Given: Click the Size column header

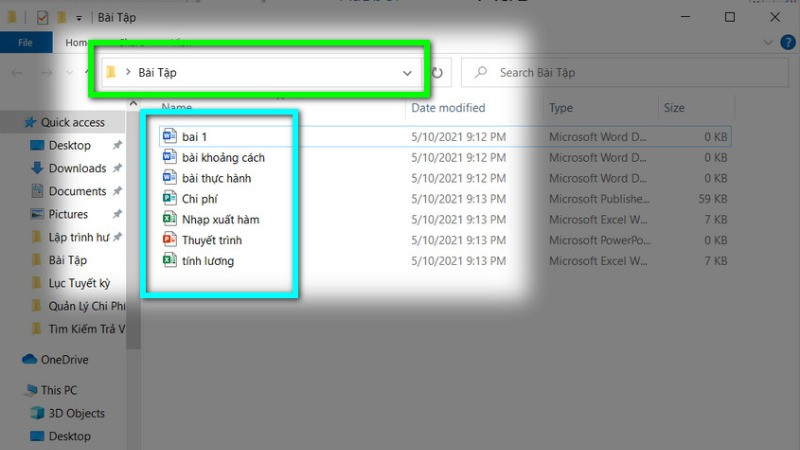Looking at the screenshot, I should point(673,108).
